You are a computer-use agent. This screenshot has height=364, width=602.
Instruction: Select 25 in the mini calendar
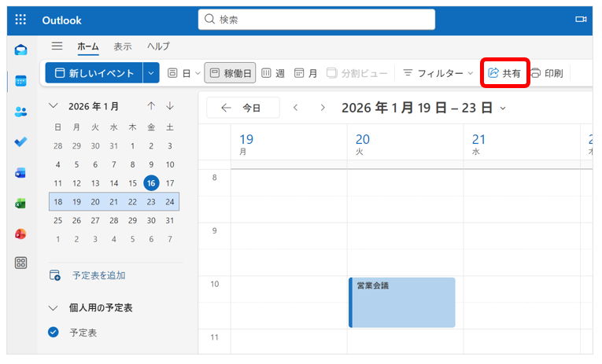coord(57,221)
